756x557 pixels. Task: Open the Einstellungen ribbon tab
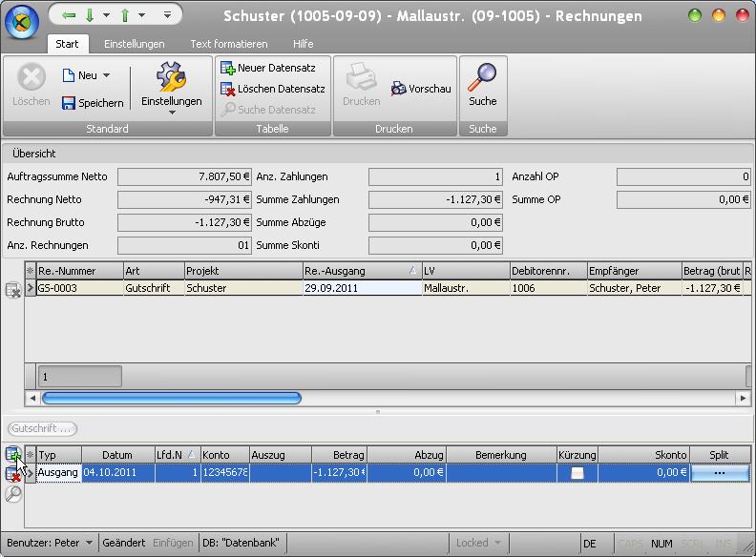coord(134,44)
